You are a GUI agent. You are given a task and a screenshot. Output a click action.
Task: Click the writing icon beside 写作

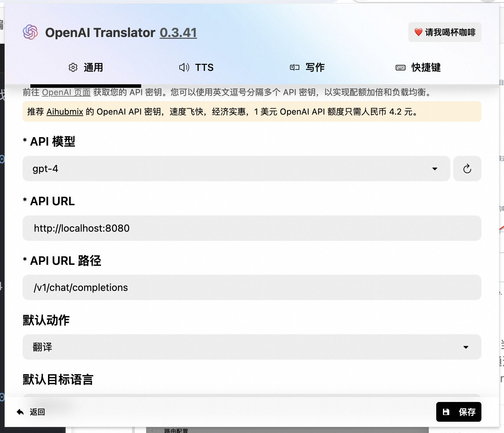point(295,67)
